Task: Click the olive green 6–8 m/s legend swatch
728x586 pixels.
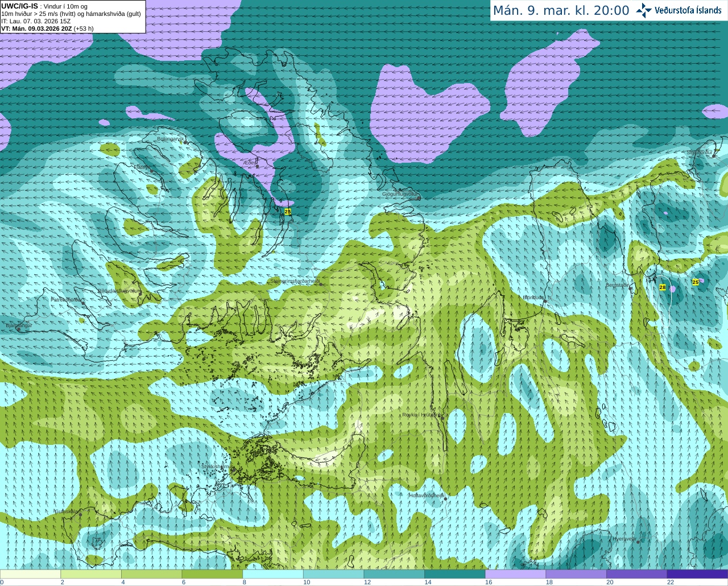Action: 212,573
